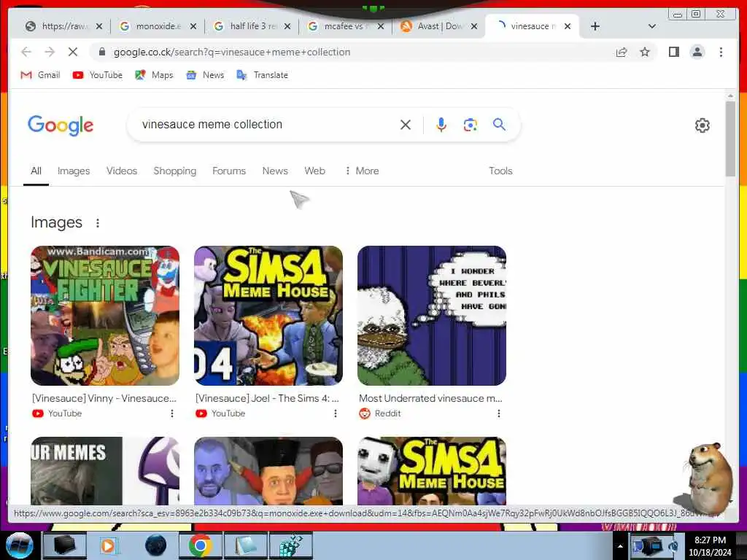Screen dimensions: 747x560
Task: Open options for Most Underrated result
Action: point(499,414)
